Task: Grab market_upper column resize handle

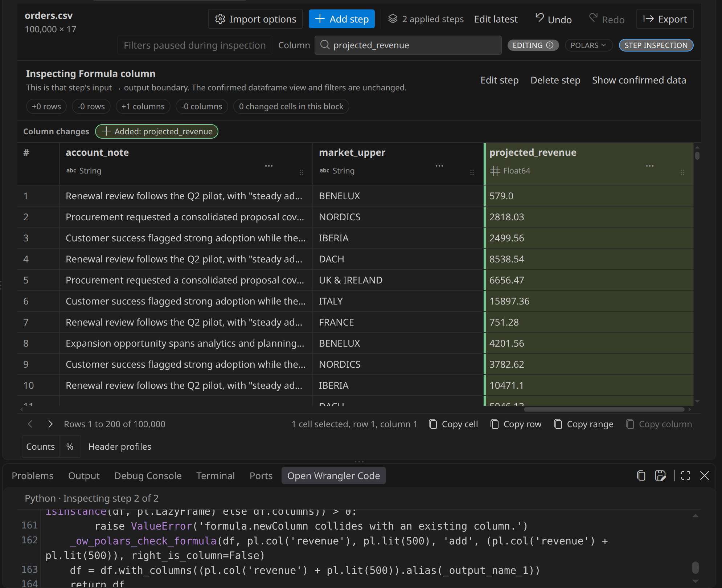Action: pos(472,172)
